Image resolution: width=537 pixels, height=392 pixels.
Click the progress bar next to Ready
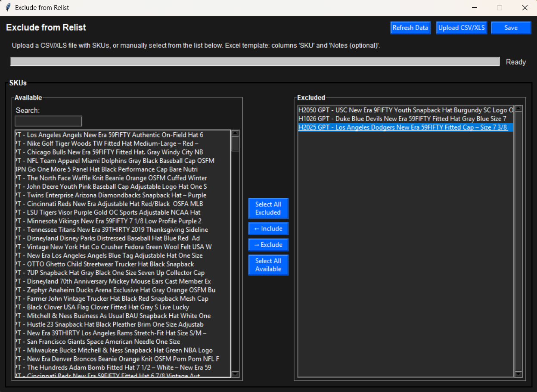255,62
